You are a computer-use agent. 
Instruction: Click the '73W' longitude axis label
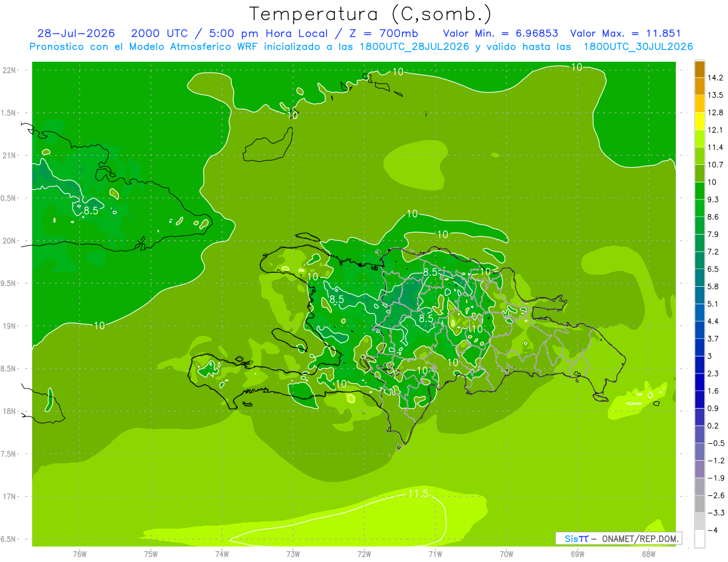[293, 554]
